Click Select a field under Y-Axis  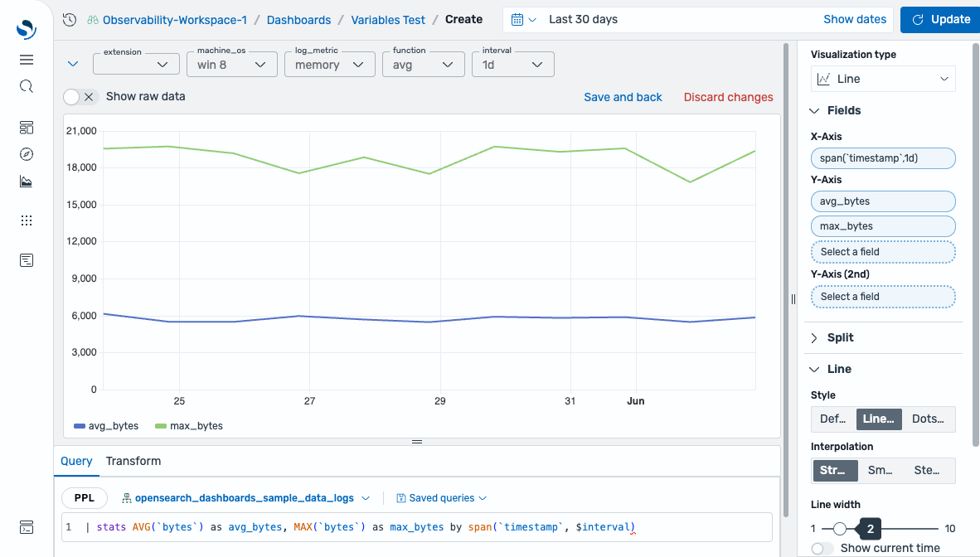coord(883,252)
